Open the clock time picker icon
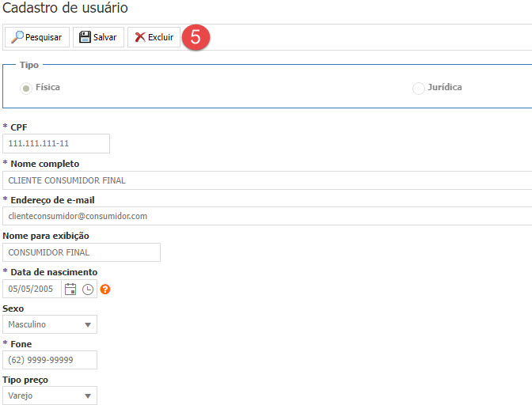This screenshot has width=532, height=405. coord(88,289)
